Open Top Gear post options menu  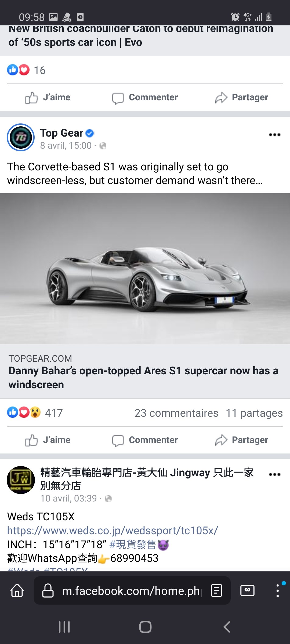point(275,135)
